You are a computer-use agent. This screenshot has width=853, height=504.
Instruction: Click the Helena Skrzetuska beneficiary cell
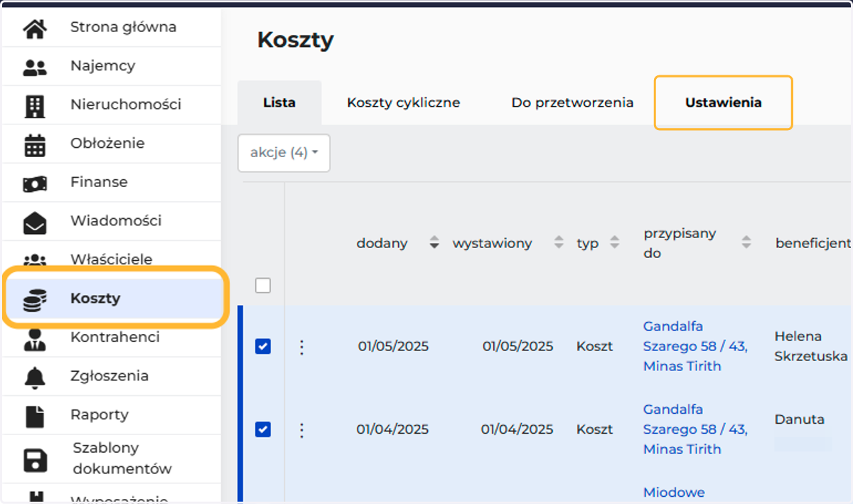pos(811,346)
